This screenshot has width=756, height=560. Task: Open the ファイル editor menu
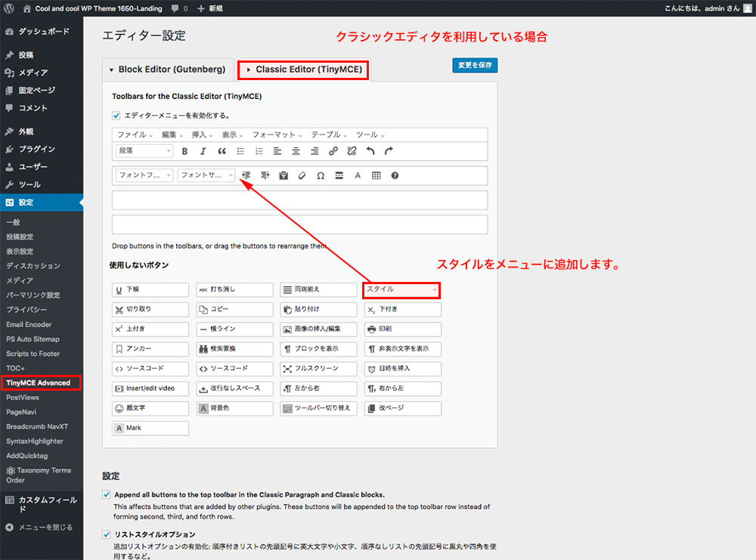click(135, 135)
